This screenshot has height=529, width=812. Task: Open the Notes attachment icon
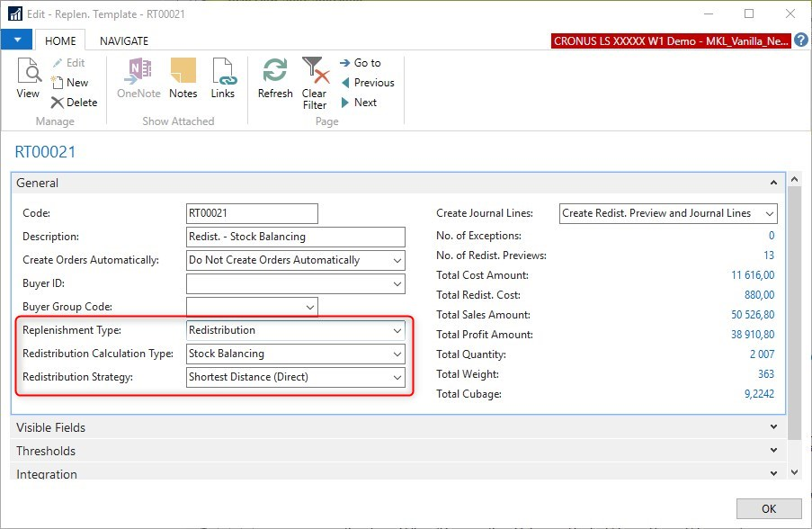click(x=183, y=78)
